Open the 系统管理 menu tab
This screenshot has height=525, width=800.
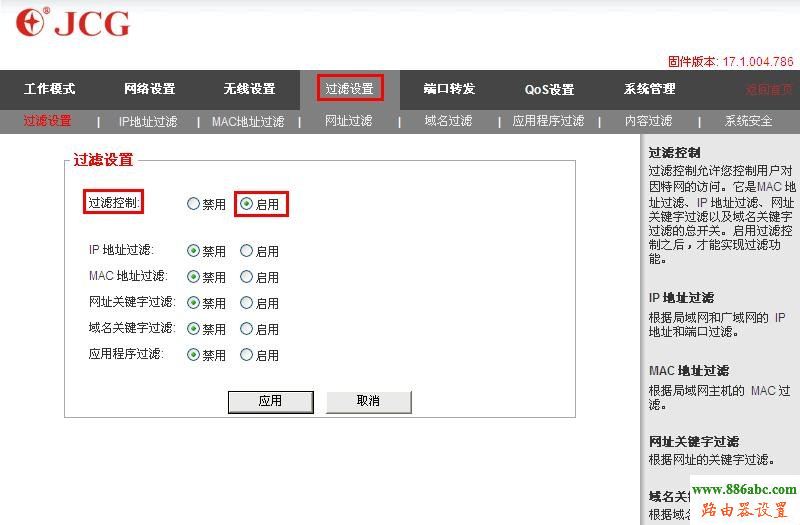pos(649,89)
